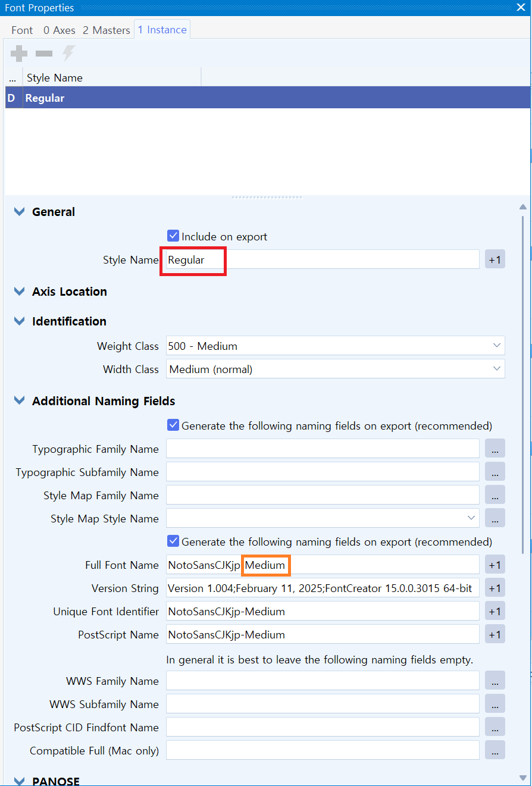Select the Regular instance row
Image resolution: width=532 pixels, height=786 pixels.
tap(267, 98)
